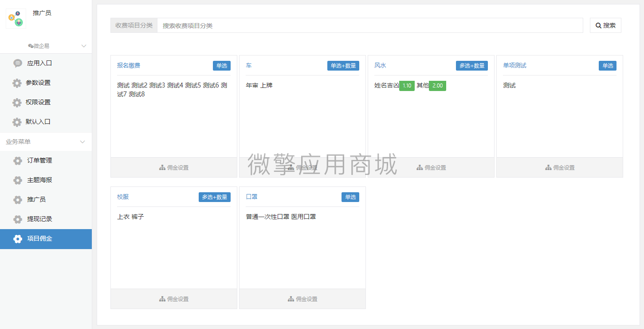Click the gear icon beside sidebar 推广员
This screenshot has width=644, height=329.
coord(18,200)
